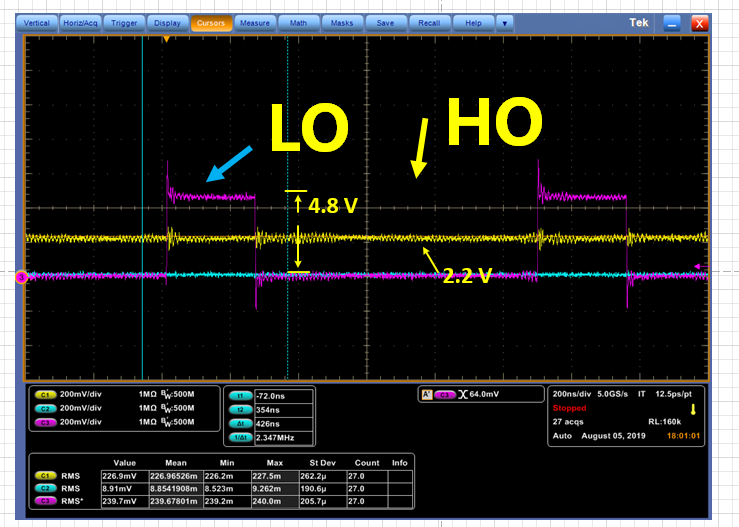This screenshot has height=527, width=739.
Task: Click the RL:160k record length readout
Action: pos(665,422)
